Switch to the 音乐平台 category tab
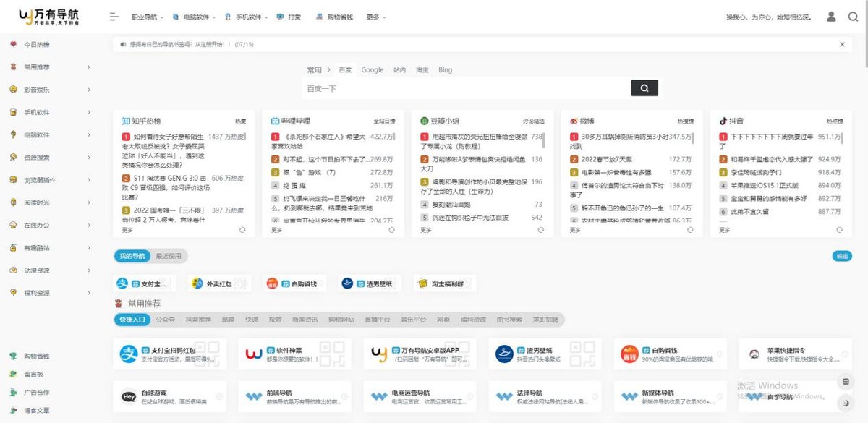Image resolution: width=868 pixels, height=423 pixels. click(x=414, y=320)
